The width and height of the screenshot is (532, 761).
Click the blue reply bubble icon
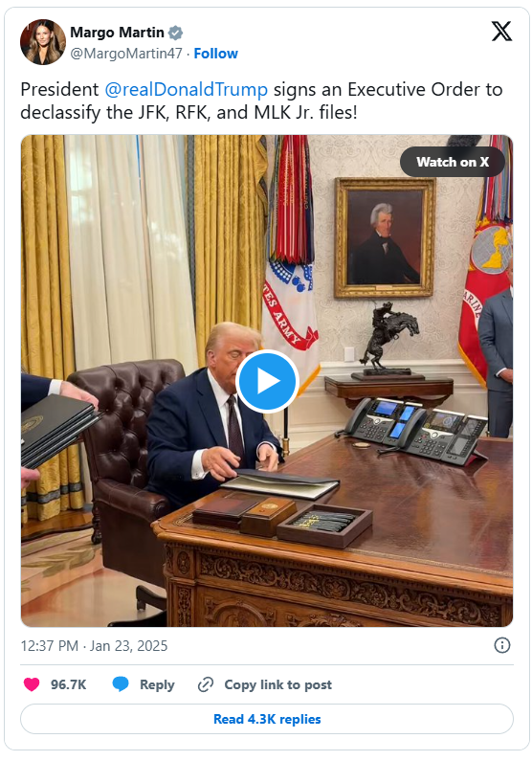coord(121,684)
